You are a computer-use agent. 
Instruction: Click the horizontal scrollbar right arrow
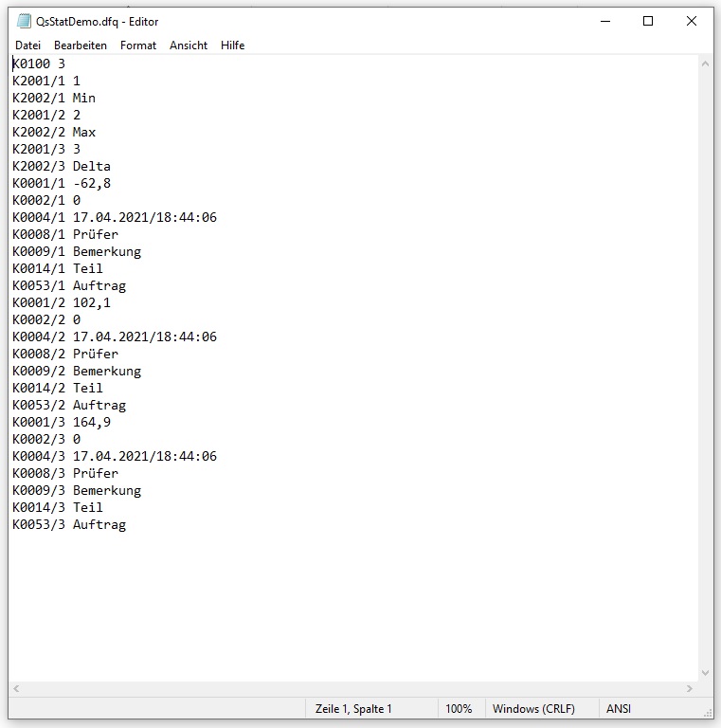coord(689,689)
